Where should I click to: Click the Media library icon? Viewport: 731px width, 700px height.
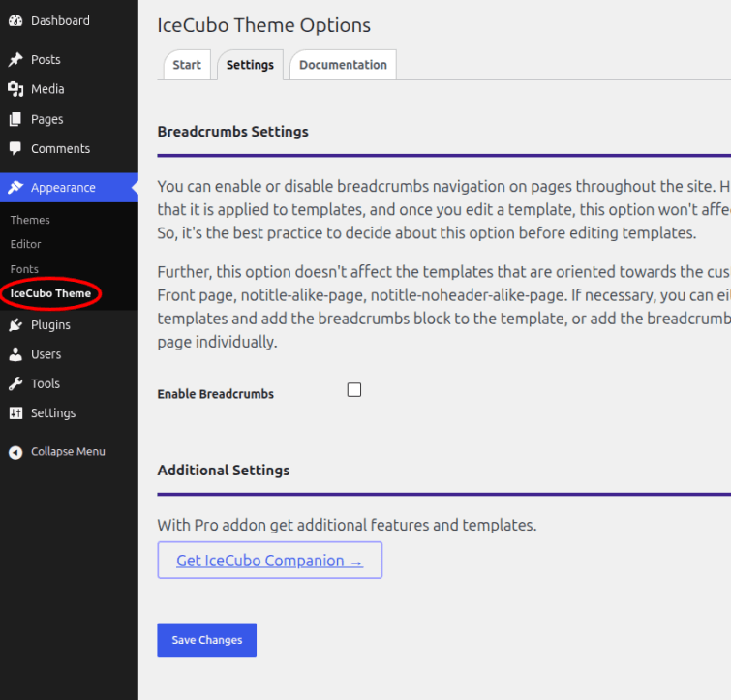click(15, 89)
